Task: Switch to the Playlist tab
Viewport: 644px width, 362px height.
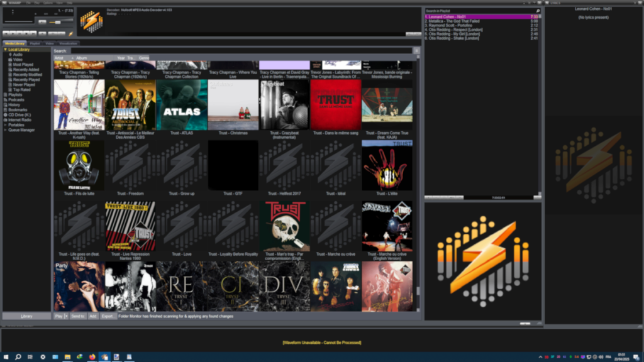Action: point(35,43)
